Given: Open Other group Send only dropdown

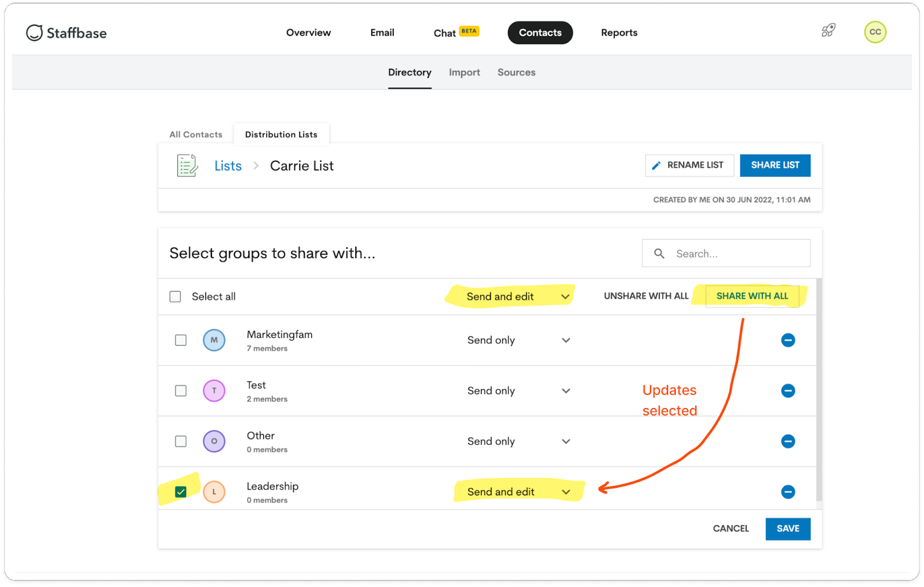Looking at the screenshot, I should [518, 442].
